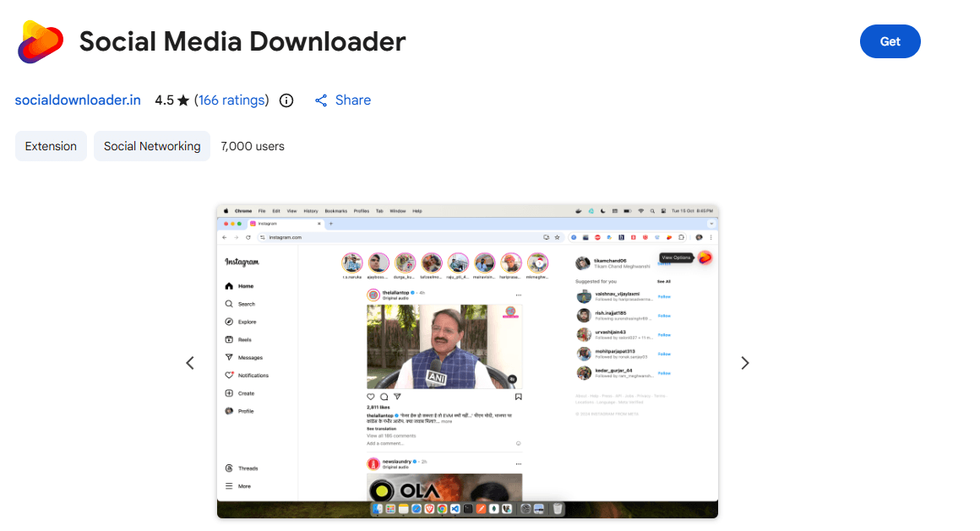Click the "2,811 likes" text in preview
Viewport: 980px width, 531px height.
click(378, 407)
